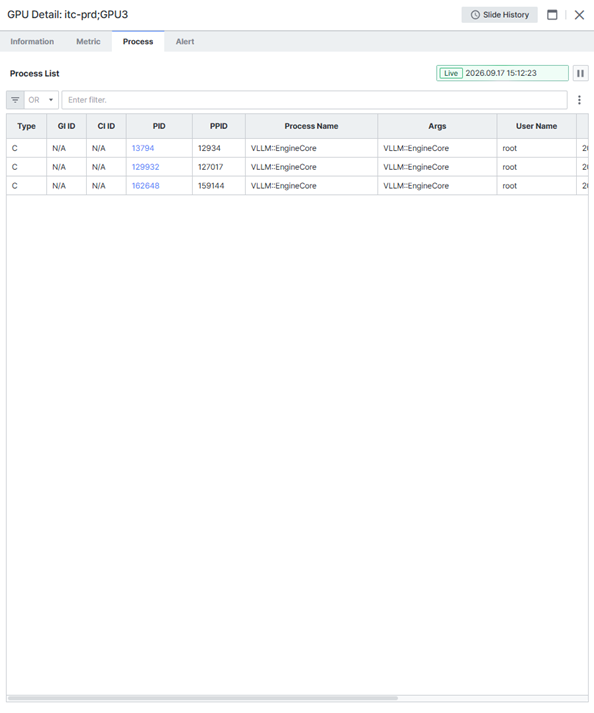The height and width of the screenshot is (713, 594).
Task: Open the three-dot options menu
Action: [x=579, y=100]
